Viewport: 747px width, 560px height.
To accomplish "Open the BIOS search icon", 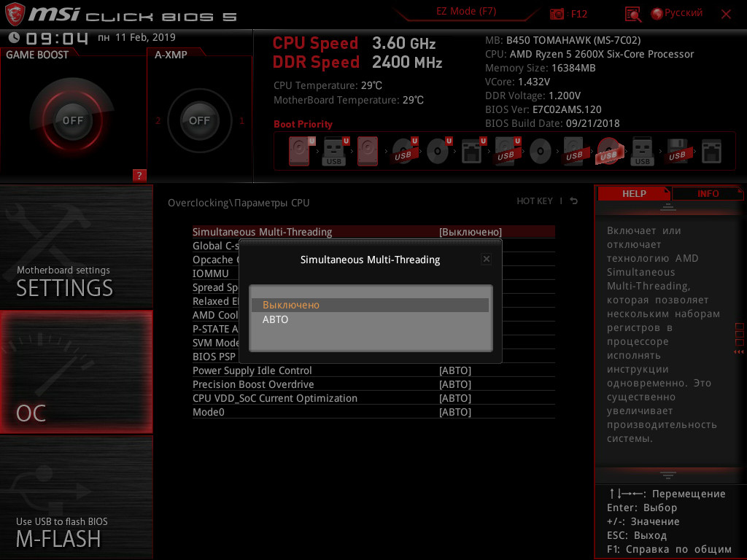I will tap(632, 15).
